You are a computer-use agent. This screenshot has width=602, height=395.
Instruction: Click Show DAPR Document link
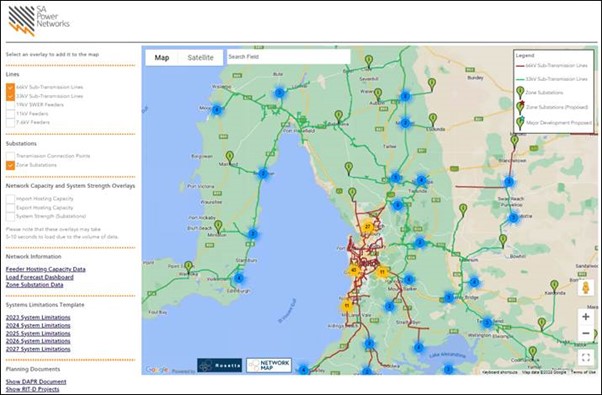36,382
